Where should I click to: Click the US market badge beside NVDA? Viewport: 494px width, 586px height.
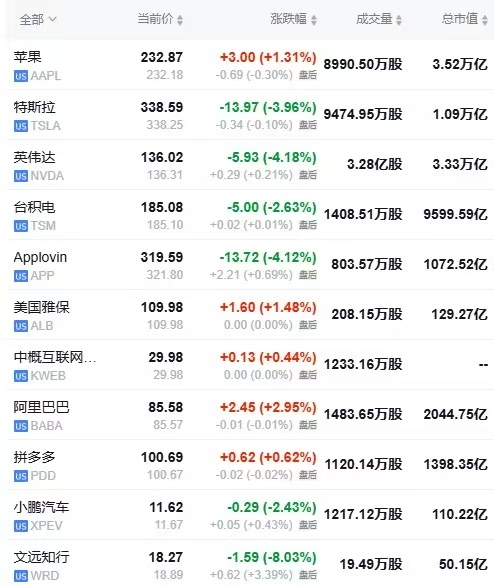pyautogui.click(x=21, y=176)
